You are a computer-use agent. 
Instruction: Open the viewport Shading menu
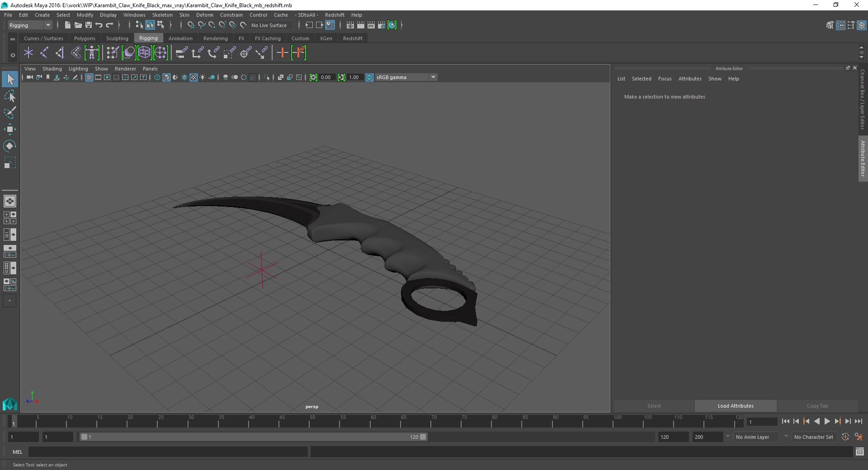point(52,69)
